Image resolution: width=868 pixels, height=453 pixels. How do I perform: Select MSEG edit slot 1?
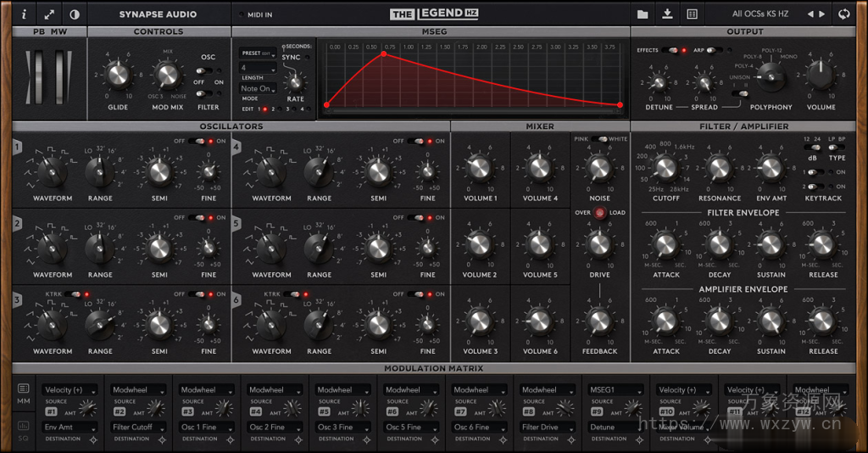click(264, 109)
